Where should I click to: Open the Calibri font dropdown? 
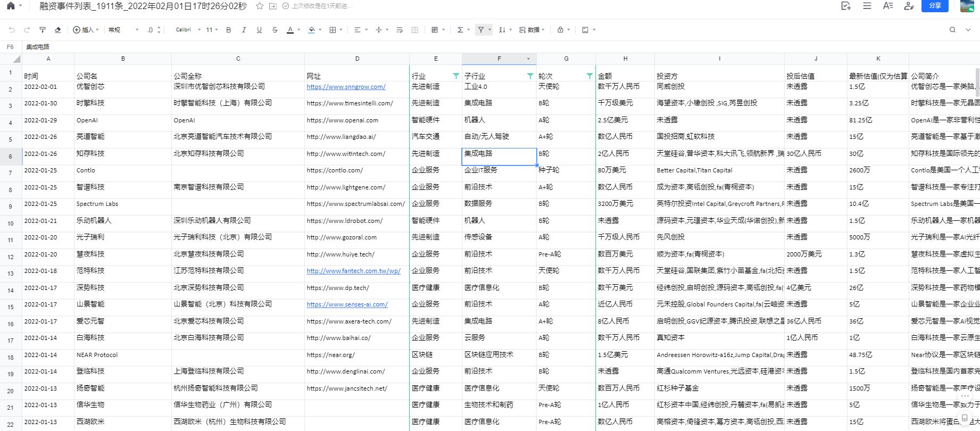pyautogui.click(x=188, y=30)
